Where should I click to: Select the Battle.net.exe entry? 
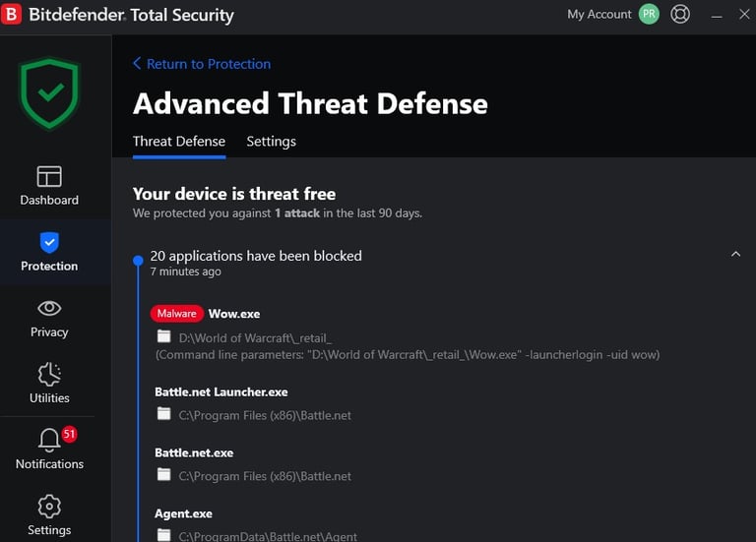tap(194, 452)
